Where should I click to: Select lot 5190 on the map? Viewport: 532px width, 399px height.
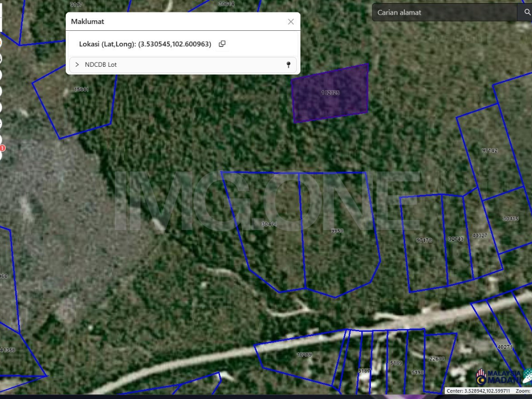tap(417, 372)
